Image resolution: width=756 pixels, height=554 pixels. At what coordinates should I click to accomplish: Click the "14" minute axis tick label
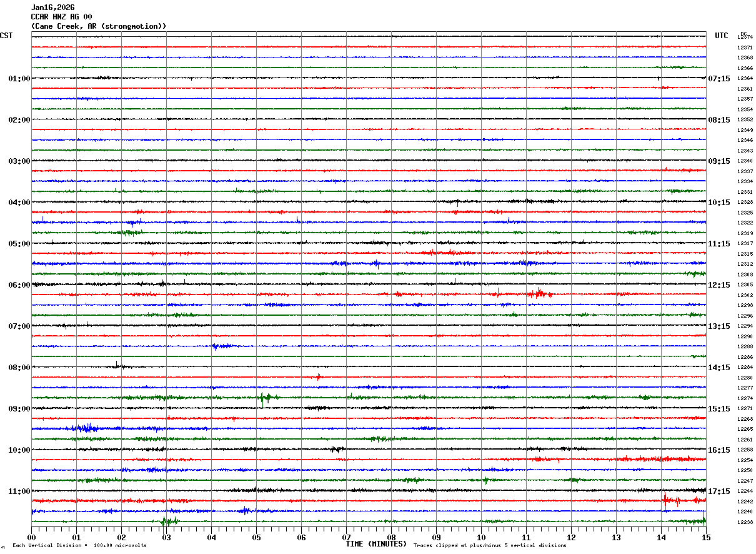pyautogui.click(x=661, y=537)
